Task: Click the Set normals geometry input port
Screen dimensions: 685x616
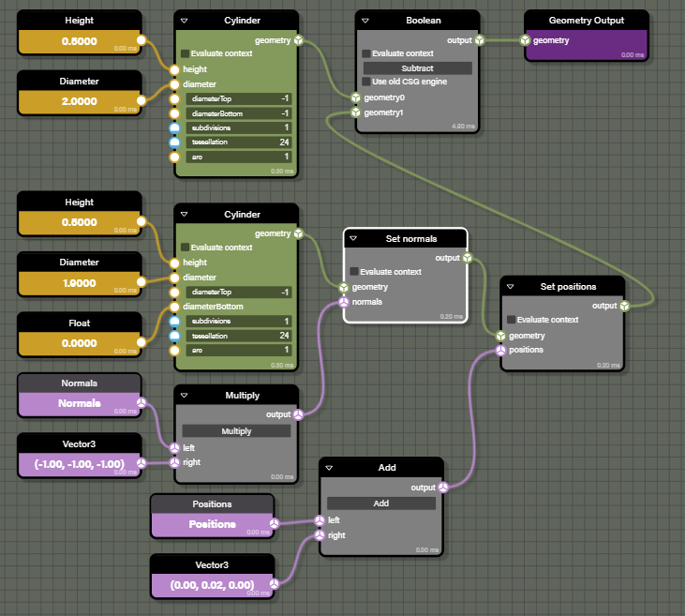Action: (344, 287)
